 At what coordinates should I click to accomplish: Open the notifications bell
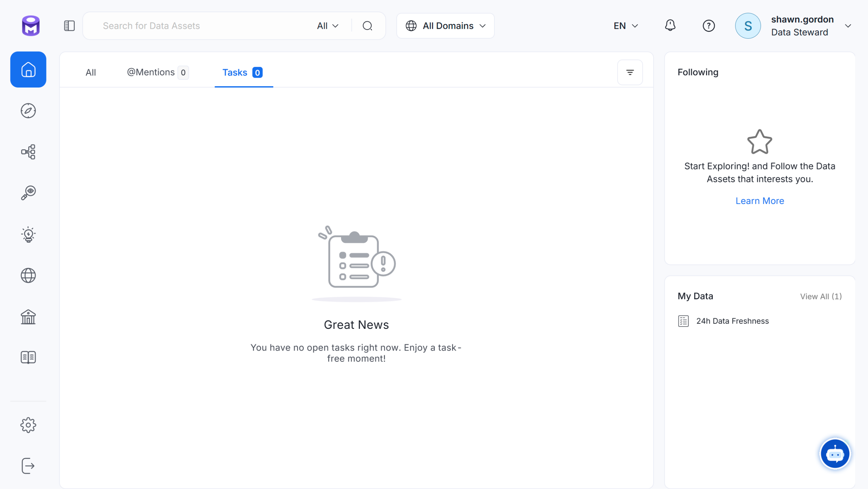click(670, 26)
